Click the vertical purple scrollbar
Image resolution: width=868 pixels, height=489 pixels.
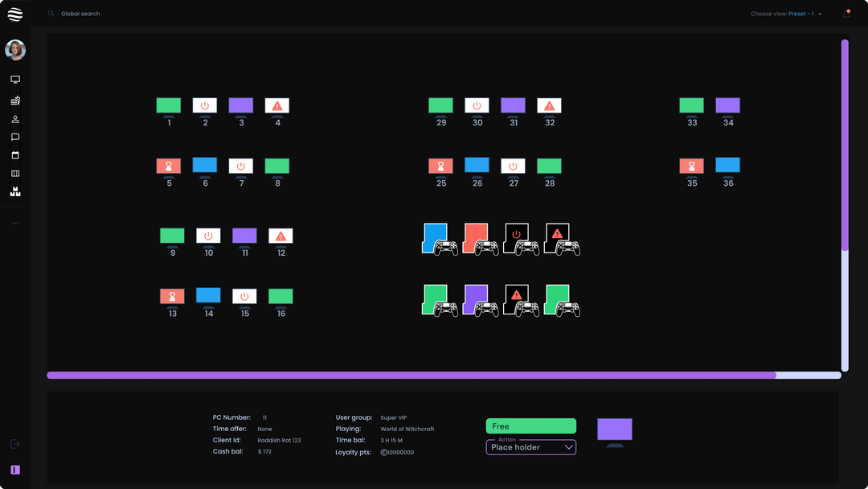click(x=845, y=145)
